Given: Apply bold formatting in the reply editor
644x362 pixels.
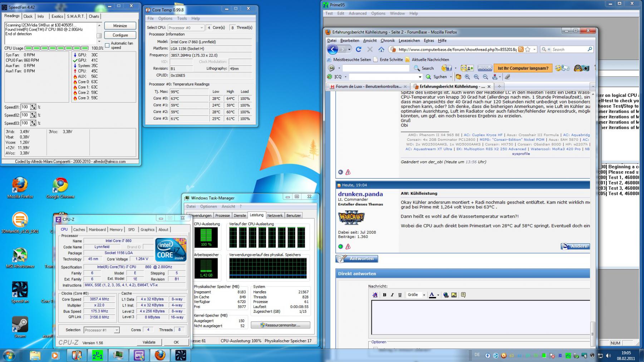Looking at the screenshot, I should coord(384,295).
